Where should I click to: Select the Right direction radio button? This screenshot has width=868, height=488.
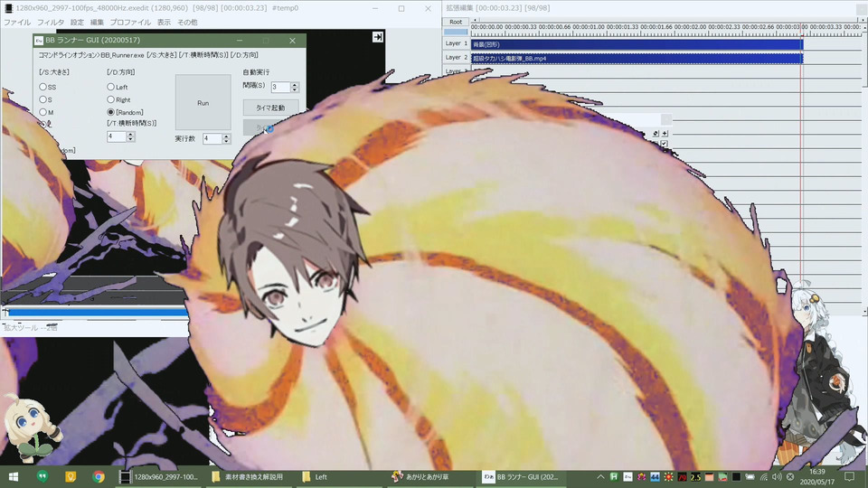click(110, 99)
